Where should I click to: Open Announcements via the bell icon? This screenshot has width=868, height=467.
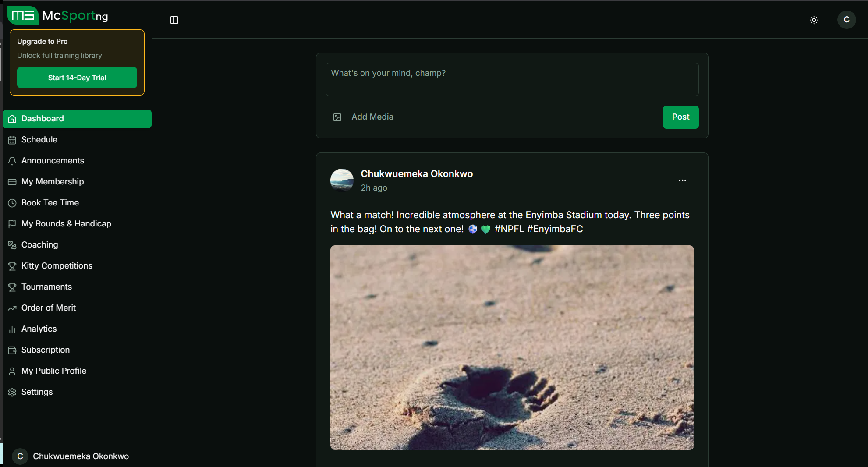click(12, 161)
